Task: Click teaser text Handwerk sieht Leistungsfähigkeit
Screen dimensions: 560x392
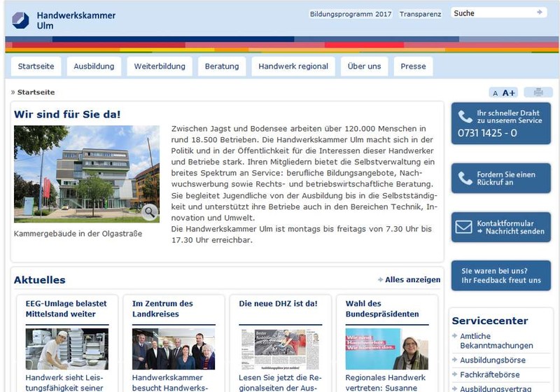Action: (64, 382)
